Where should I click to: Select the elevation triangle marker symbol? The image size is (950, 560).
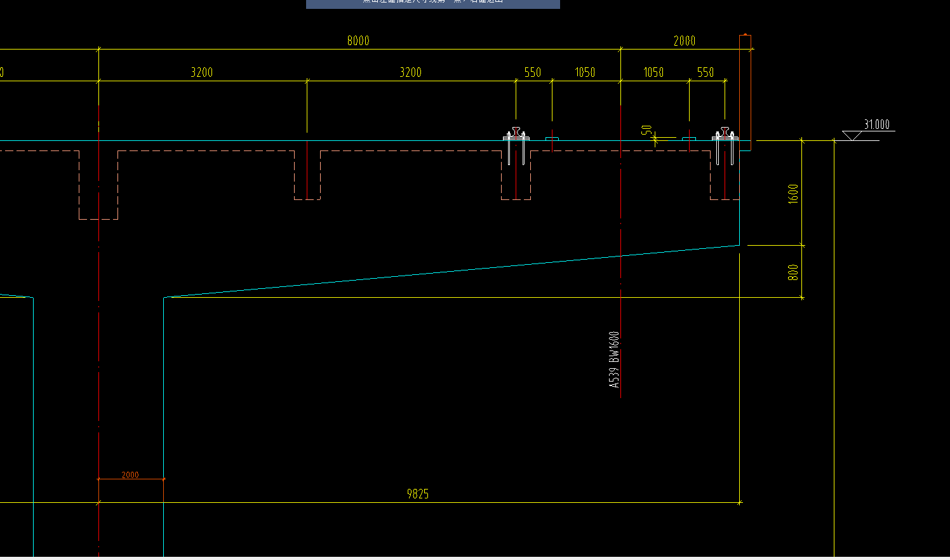click(852, 135)
